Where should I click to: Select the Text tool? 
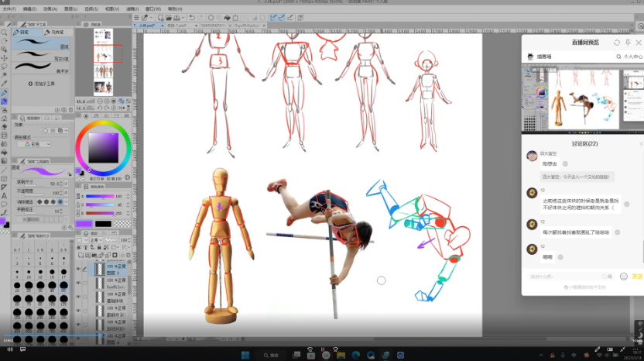tap(4, 196)
